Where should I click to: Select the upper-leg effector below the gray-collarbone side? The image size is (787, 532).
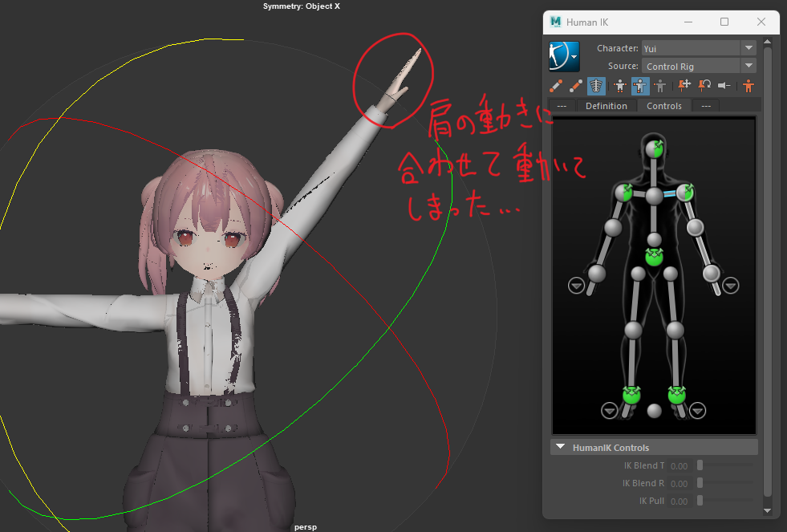[x=638, y=274]
